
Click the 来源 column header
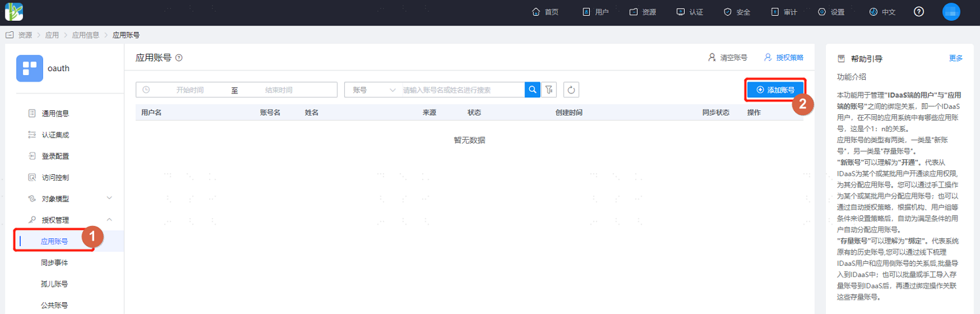point(429,112)
